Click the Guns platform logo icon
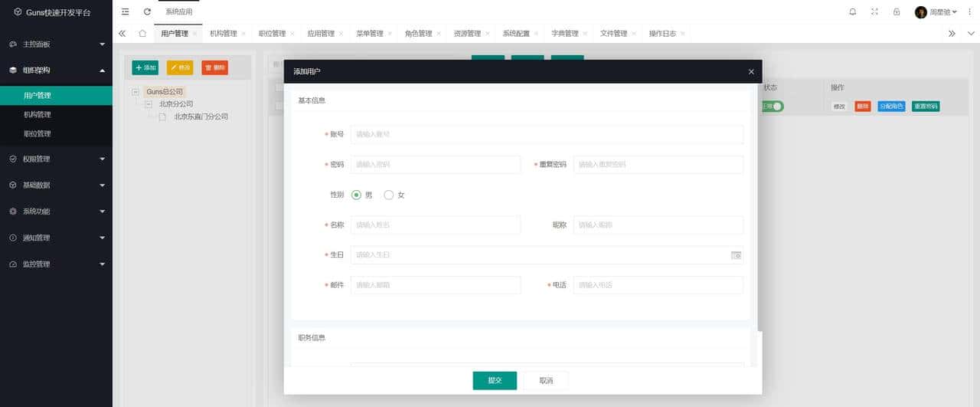This screenshot has height=407, width=980. pos(18,12)
